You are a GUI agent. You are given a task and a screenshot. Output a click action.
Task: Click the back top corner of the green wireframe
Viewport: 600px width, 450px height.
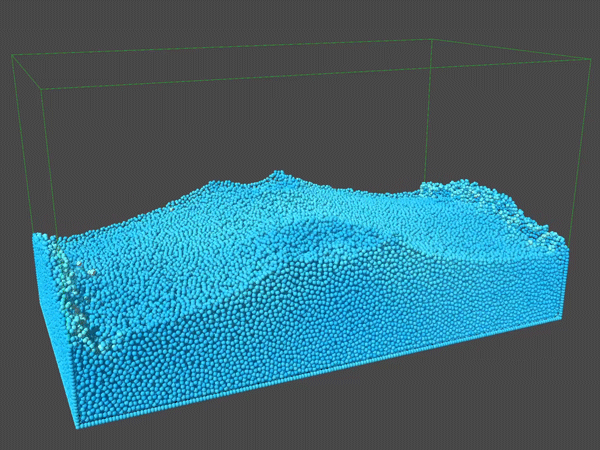[430, 40]
